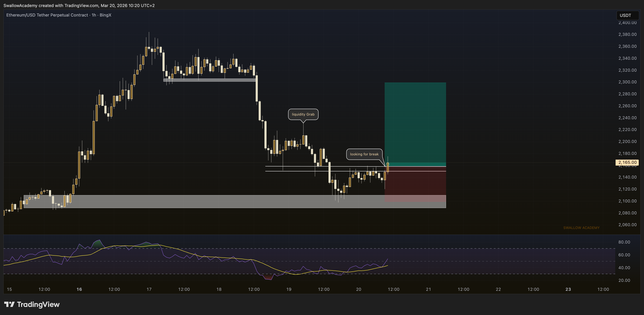This screenshot has height=315, width=644.
Task: Click the upper white horizontal line
Action: point(325,166)
